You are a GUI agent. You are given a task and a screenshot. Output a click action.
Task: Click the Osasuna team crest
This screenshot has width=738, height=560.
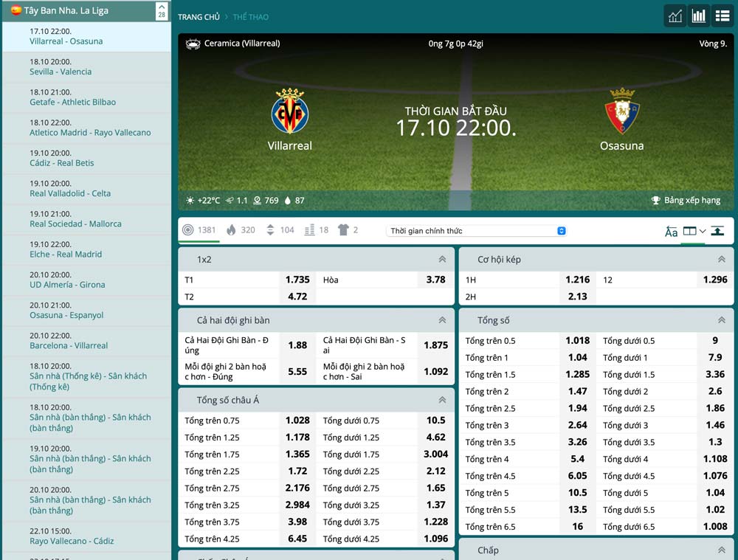click(x=621, y=111)
